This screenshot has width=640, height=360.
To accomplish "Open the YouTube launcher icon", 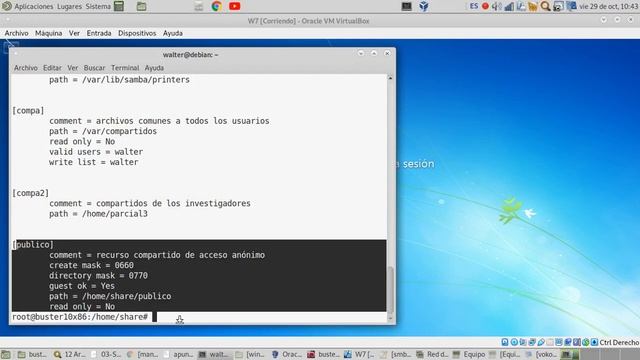I will click(x=235, y=6).
